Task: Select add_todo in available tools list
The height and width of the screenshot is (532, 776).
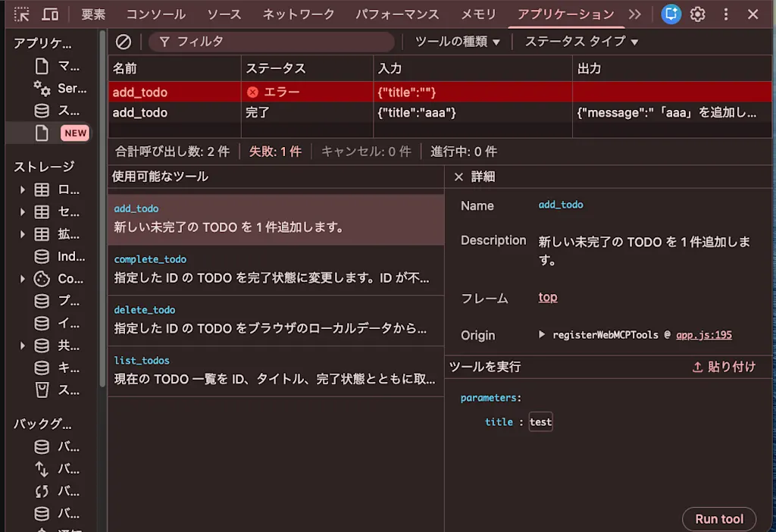Action: coord(276,219)
